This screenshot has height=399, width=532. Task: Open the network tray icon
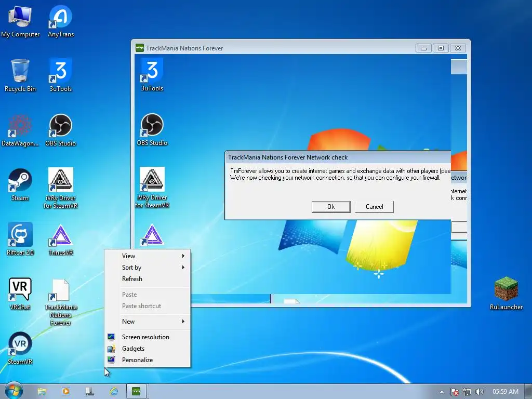click(467, 392)
